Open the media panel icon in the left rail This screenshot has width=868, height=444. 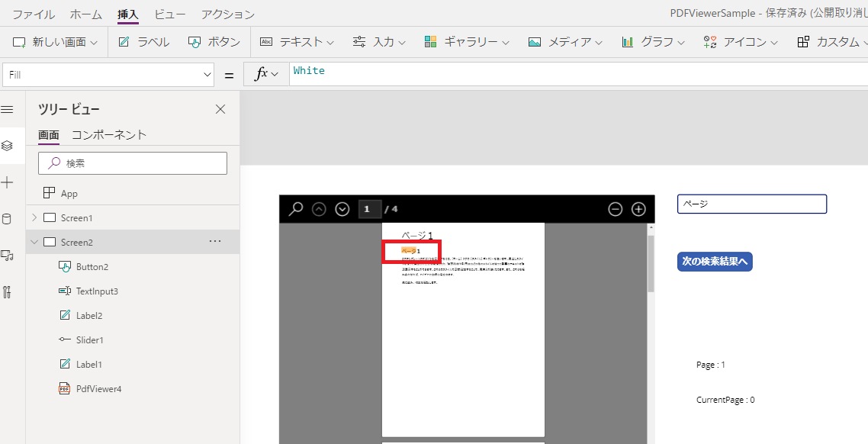pyautogui.click(x=8, y=255)
